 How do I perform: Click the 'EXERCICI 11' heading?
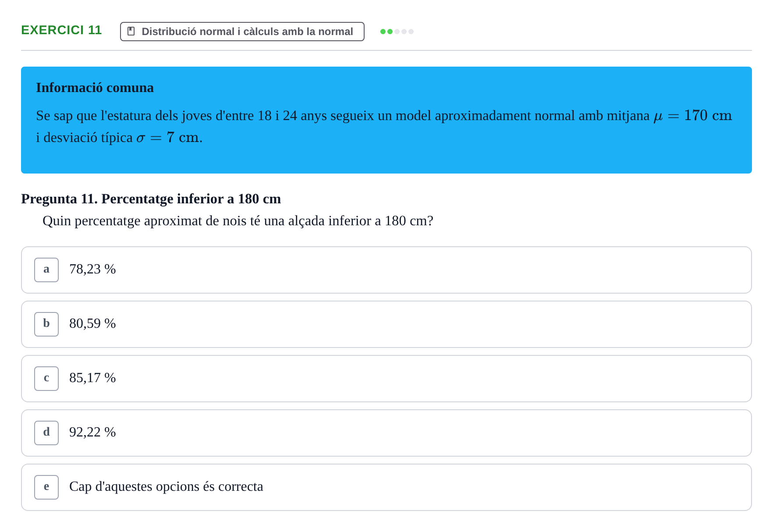pyautogui.click(x=61, y=30)
